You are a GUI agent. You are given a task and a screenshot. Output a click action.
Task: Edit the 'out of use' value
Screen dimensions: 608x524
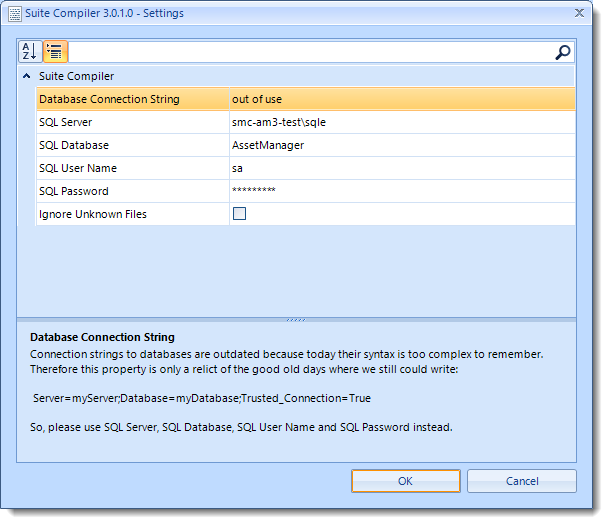click(402, 99)
